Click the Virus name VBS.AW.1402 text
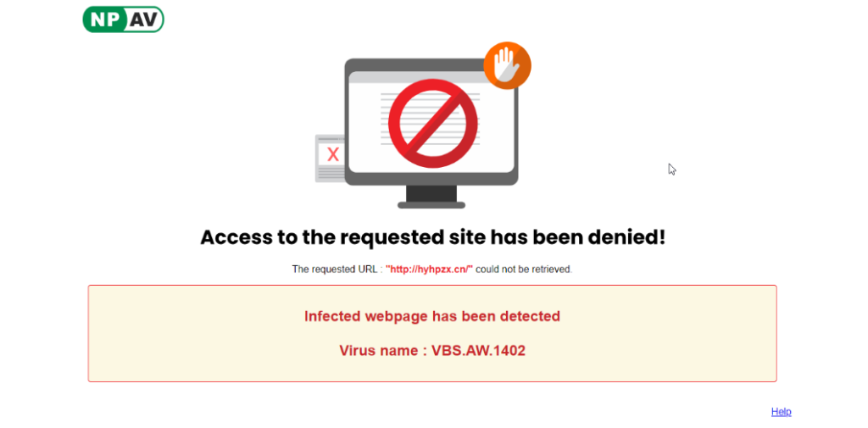Screen dimensions: 868x428 coord(432,351)
